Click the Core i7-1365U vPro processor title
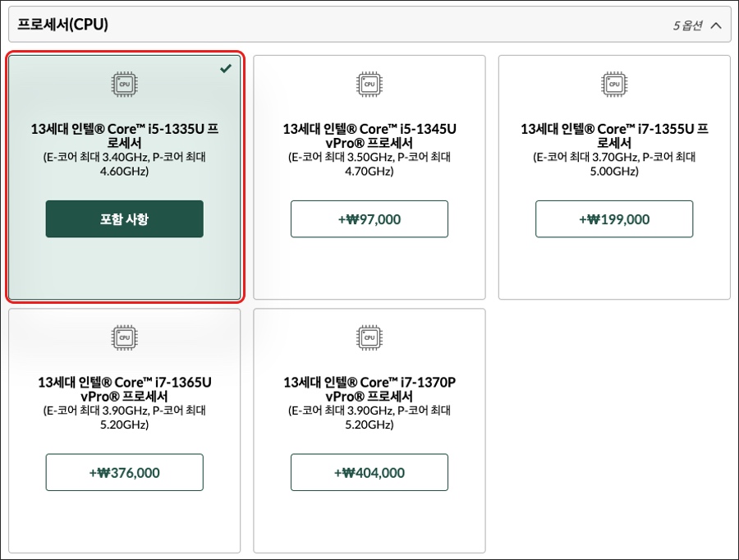739x560 pixels. point(125,389)
